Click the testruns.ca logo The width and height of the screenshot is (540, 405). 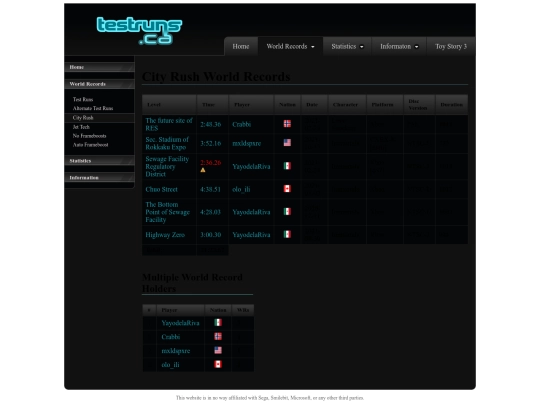[x=139, y=31]
